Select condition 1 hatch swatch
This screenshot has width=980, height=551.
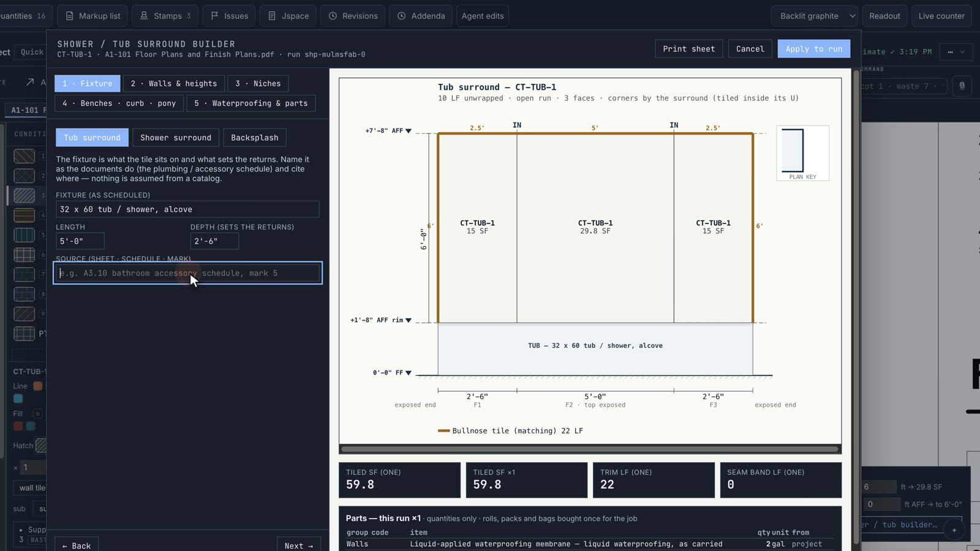point(24,156)
